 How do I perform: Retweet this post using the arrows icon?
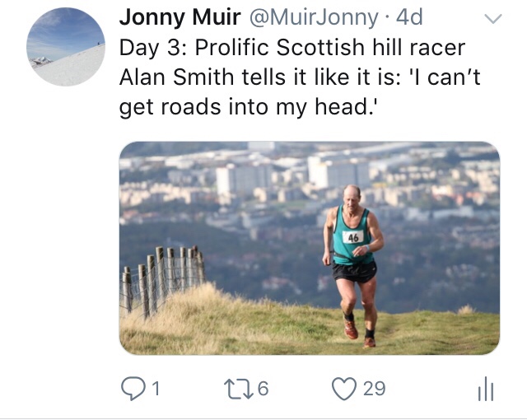pos(236,388)
